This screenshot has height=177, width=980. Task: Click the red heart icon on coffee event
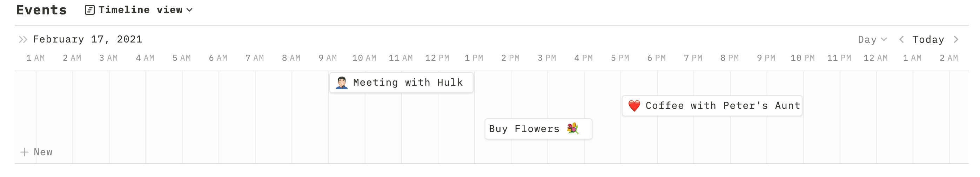(x=634, y=106)
